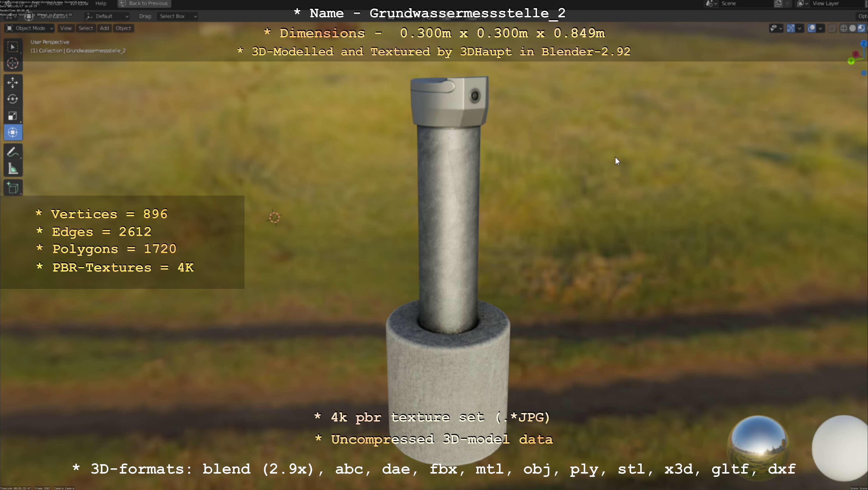Click the Y axis on navigation gizmo

(x=851, y=61)
